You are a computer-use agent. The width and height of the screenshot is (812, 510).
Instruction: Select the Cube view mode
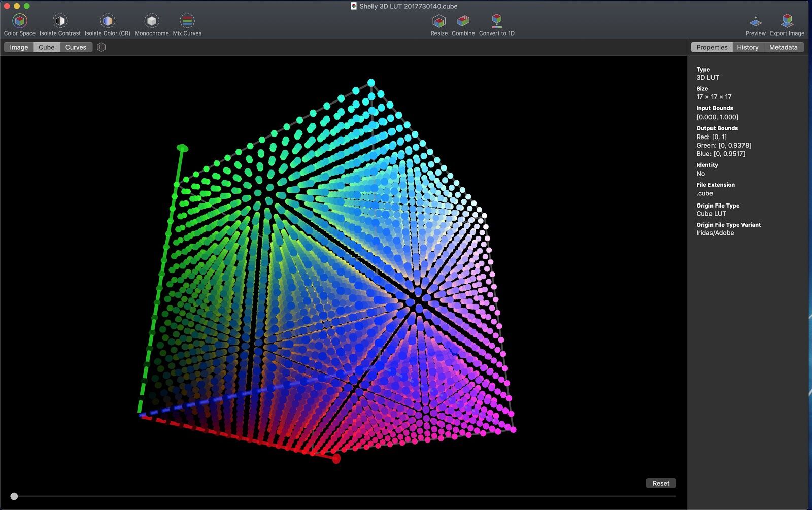(46, 47)
